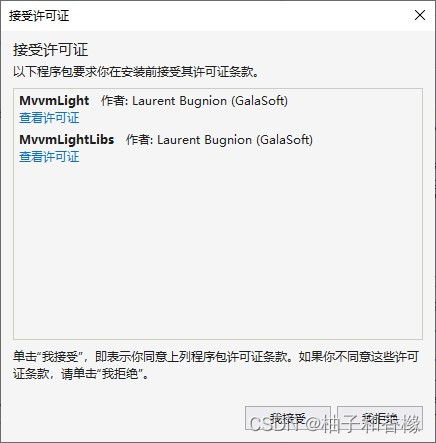Click (GalaSoft) text in MvvmLightLibs row
436x443 pixels.
[285, 140]
